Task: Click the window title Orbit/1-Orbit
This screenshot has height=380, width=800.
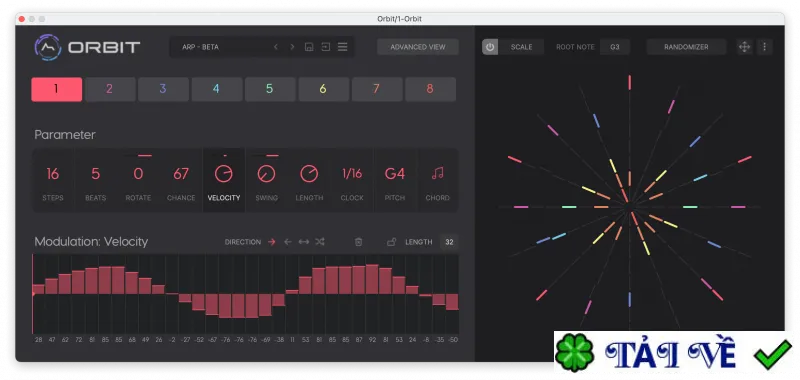Action: coord(399,19)
